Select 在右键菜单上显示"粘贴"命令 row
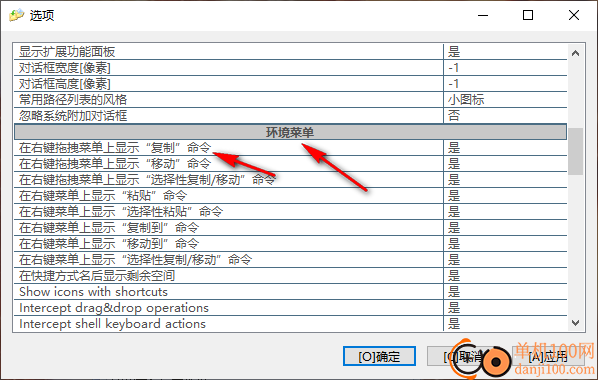Screen dimensions: 598x380 point(290,196)
